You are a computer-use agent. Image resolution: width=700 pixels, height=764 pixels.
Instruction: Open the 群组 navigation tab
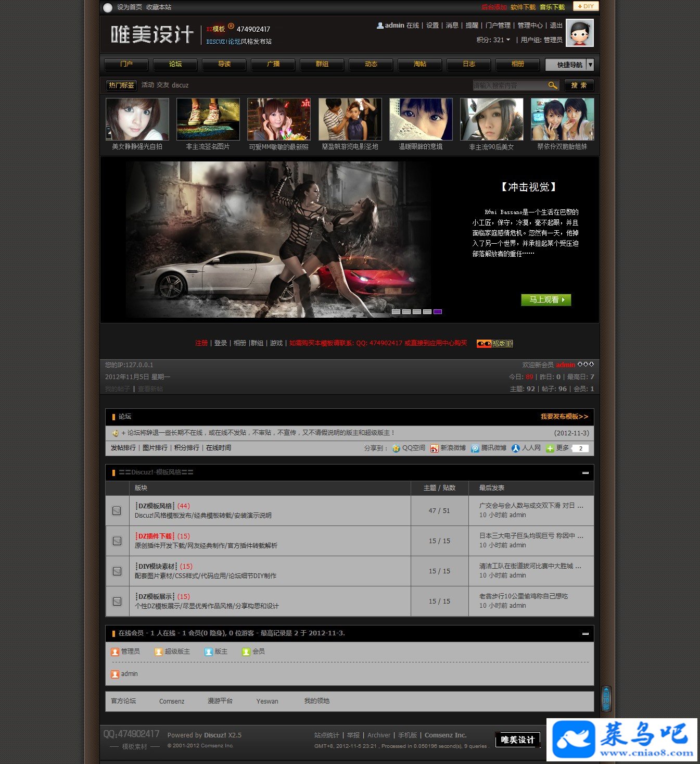[x=322, y=64]
